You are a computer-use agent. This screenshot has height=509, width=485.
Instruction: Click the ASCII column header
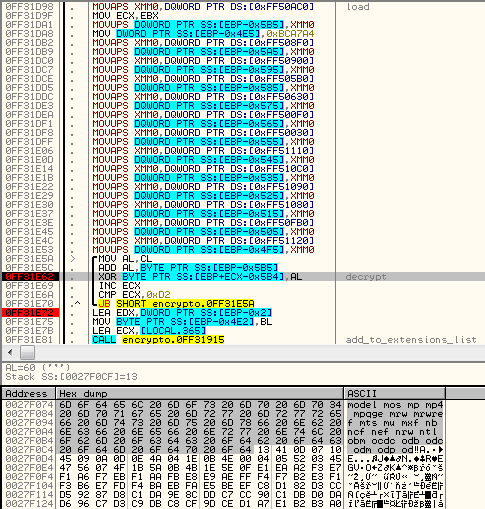click(x=395, y=394)
